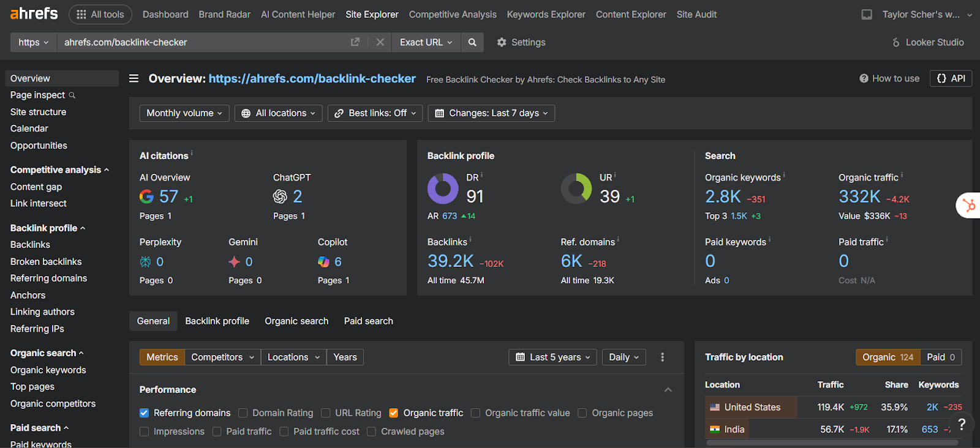Viewport: 980px width, 448px height.
Task: Open Content gap in sidebar
Action: click(x=36, y=187)
